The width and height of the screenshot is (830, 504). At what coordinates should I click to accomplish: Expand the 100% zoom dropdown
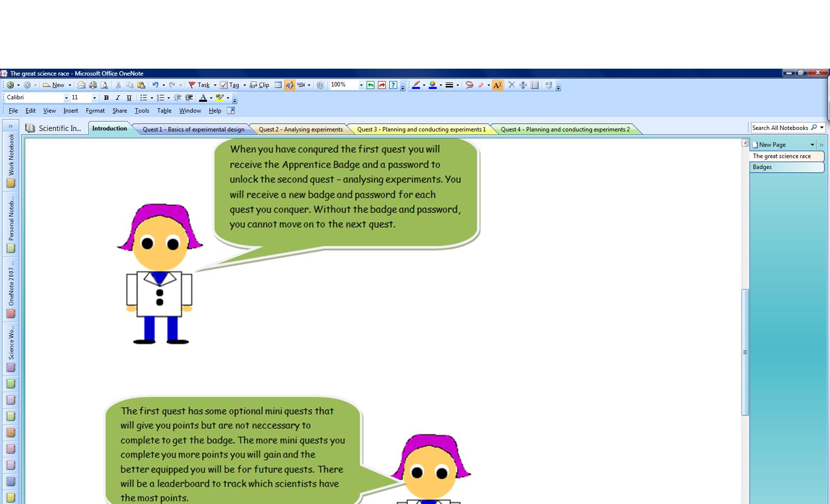[361, 85]
